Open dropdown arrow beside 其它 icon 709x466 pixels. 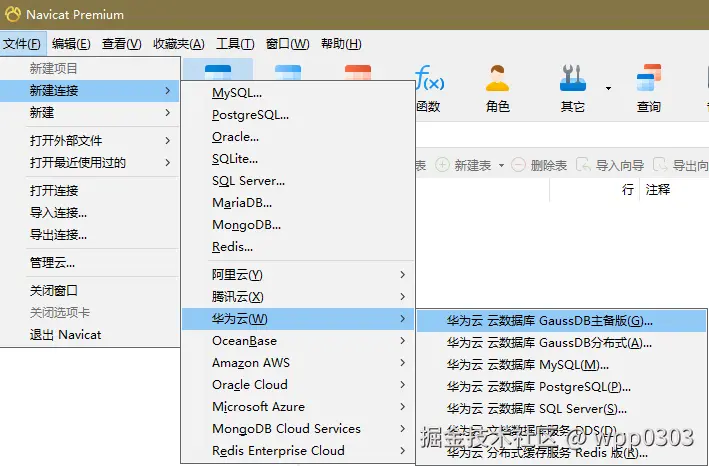(609, 88)
